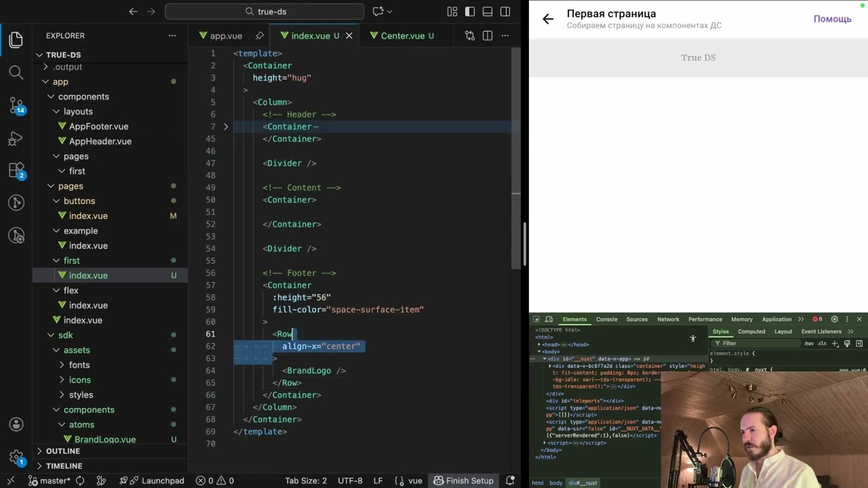Split the editor to the right
The width and height of the screenshot is (868, 488).
click(488, 36)
